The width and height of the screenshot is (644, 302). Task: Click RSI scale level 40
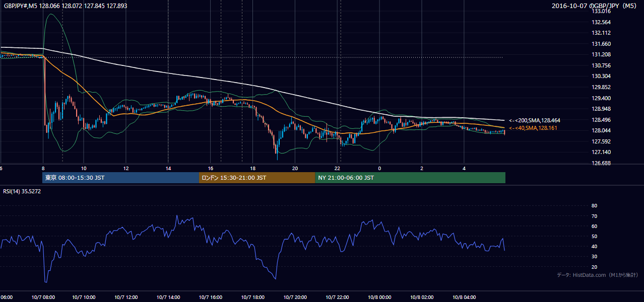tap(595, 246)
